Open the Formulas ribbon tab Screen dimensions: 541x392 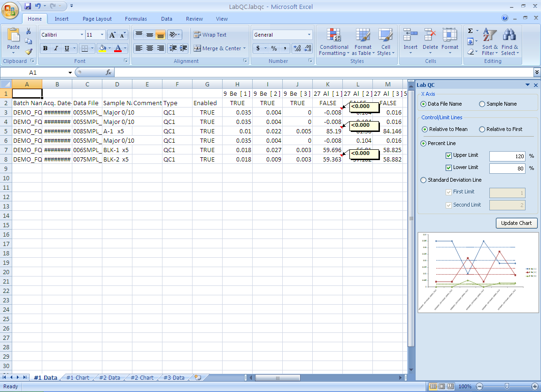click(x=136, y=19)
